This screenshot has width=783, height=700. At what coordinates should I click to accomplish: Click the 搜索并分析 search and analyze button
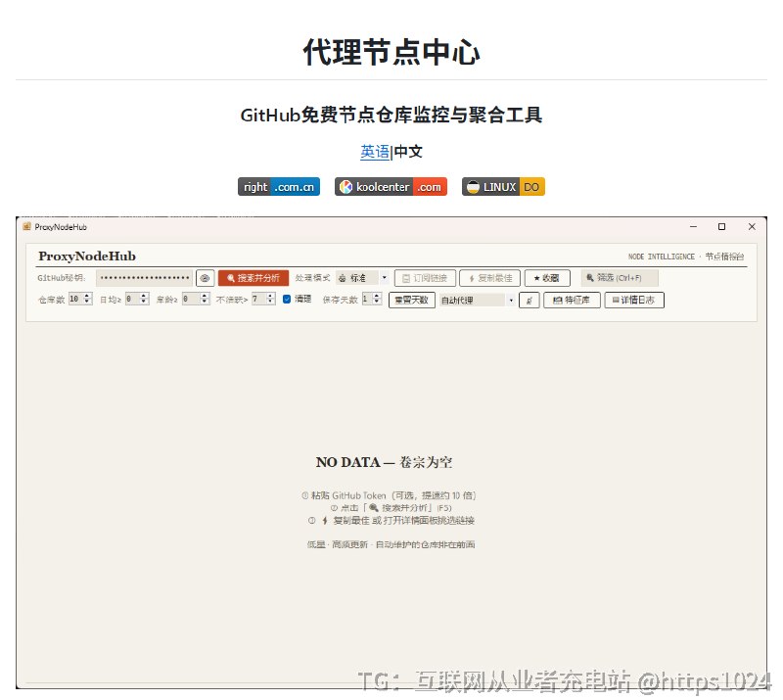pos(253,278)
